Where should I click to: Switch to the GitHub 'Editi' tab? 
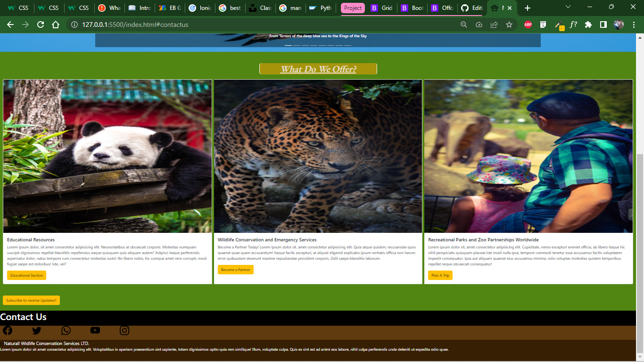472,8
